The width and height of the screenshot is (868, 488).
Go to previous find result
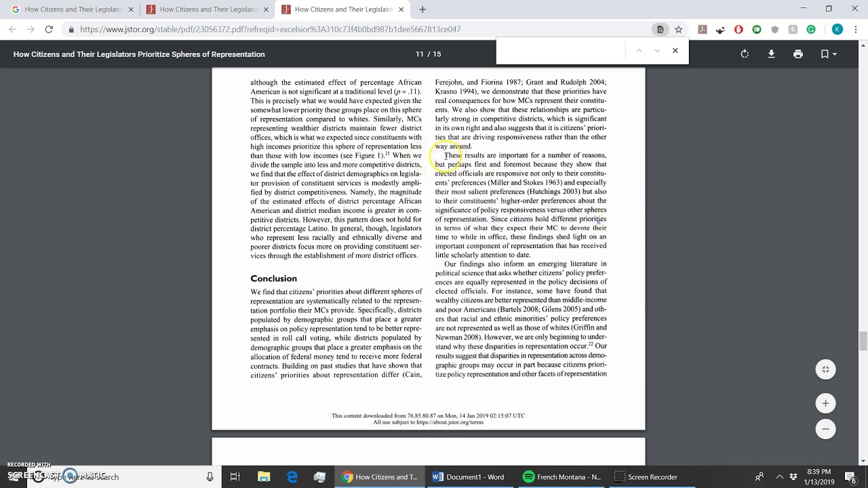point(638,51)
